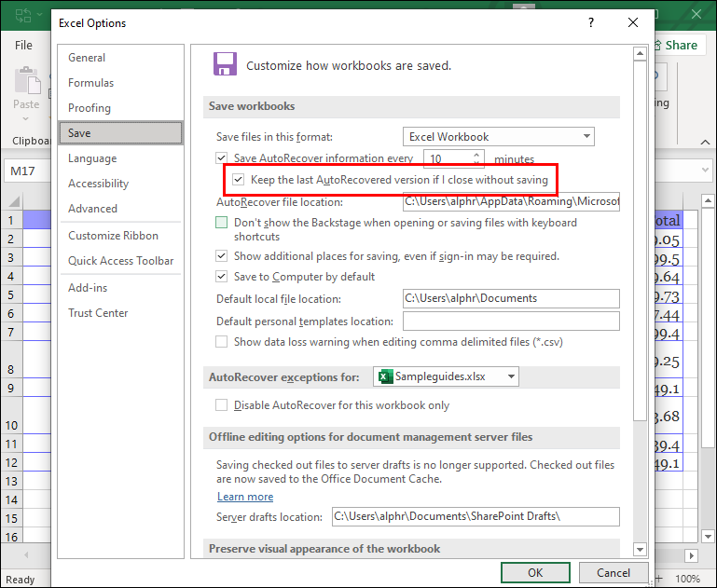Click the Excel file icon beside Sampleguides.xlsx
The width and height of the screenshot is (717, 588).
click(385, 376)
